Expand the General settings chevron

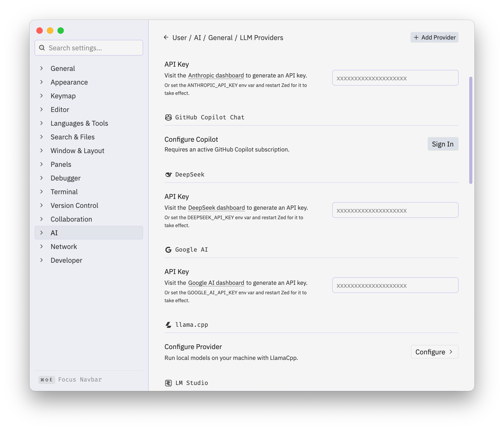click(41, 68)
